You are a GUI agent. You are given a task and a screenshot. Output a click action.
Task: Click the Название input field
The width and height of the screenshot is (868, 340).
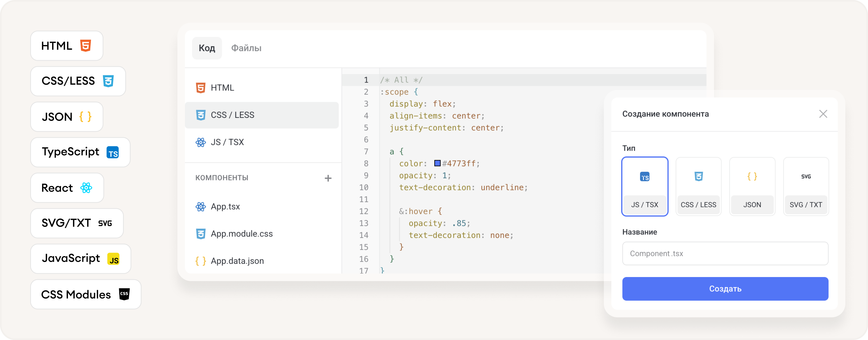725,254
